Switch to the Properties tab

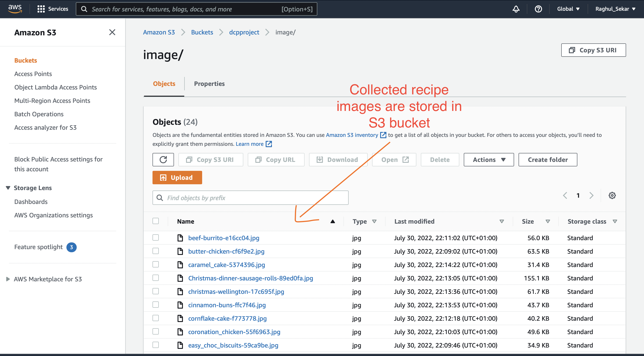(209, 83)
